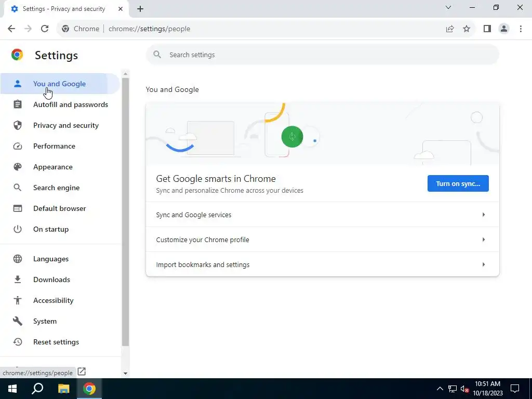The width and height of the screenshot is (532, 399).
Task: Open the Import bookmarks and settings row
Action: [322, 264]
